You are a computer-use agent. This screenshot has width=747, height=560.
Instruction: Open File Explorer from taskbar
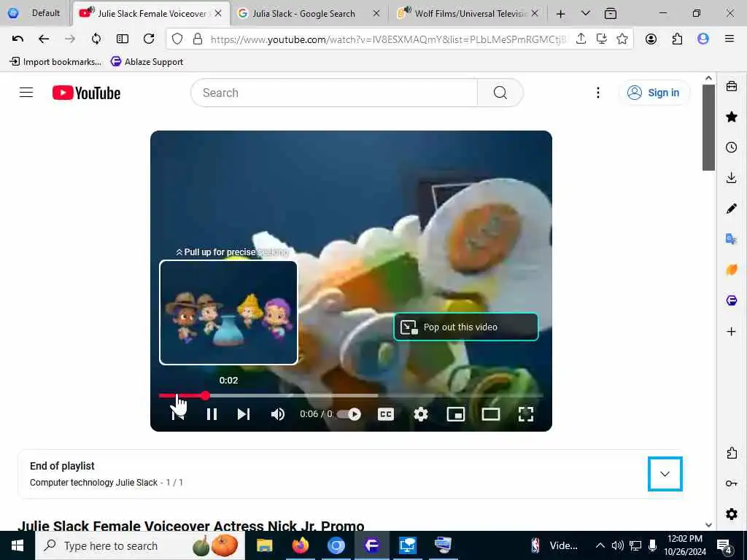[x=264, y=545]
